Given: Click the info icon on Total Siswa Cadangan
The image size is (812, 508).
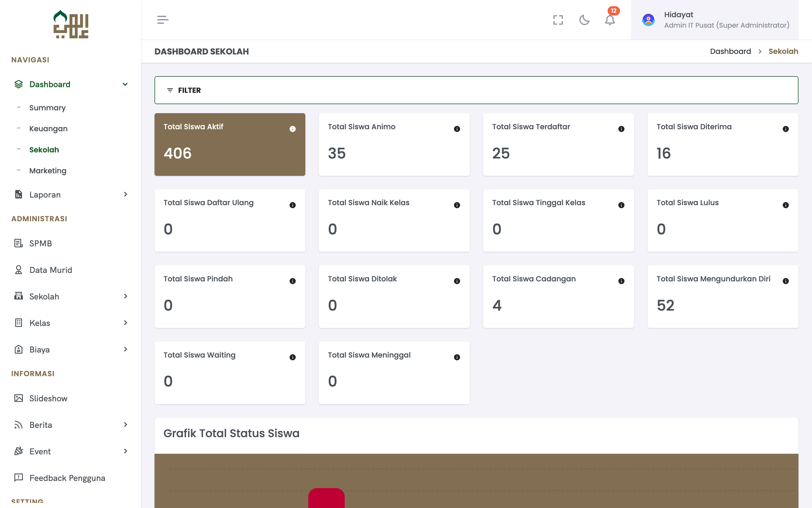Looking at the screenshot, I should [621, 281].
